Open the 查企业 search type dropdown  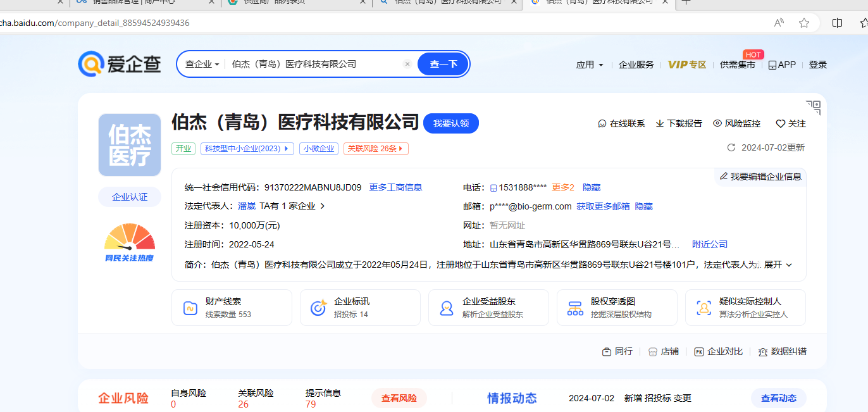tap(202, 64)
